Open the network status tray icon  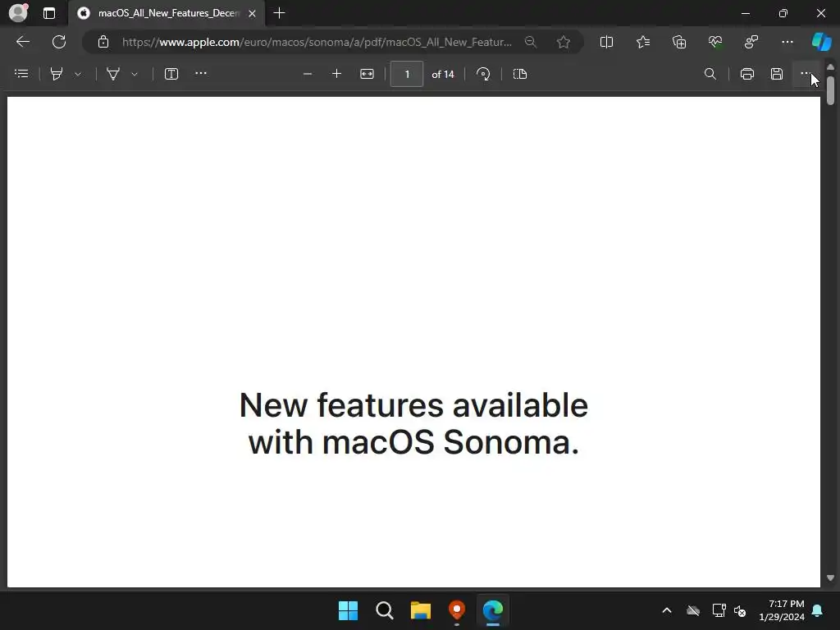tap(719, 610)
